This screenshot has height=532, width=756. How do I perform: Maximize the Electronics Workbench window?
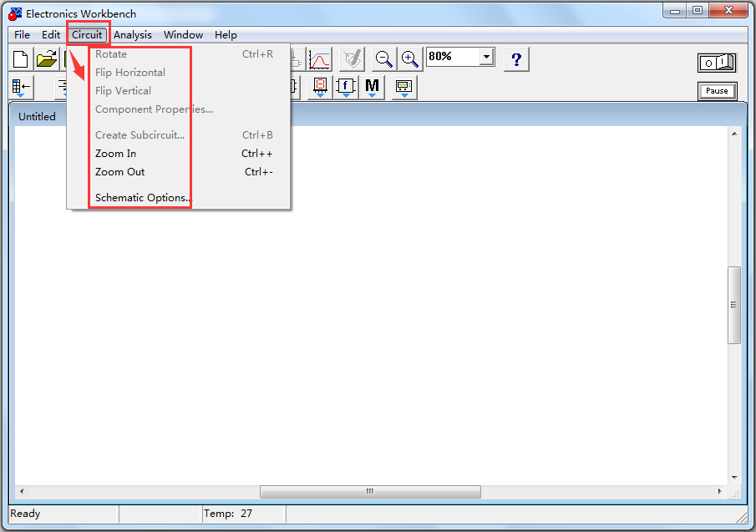pos(698,11)
